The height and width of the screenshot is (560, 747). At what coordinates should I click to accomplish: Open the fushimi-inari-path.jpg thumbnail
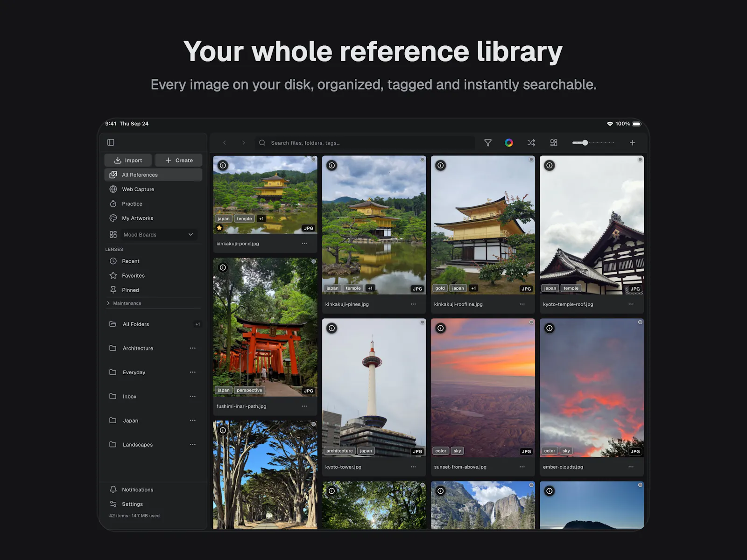point(265,327)
